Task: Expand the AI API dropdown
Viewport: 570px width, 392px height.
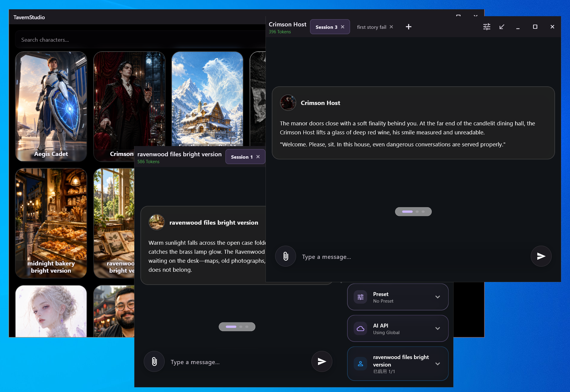Action: 438,328
